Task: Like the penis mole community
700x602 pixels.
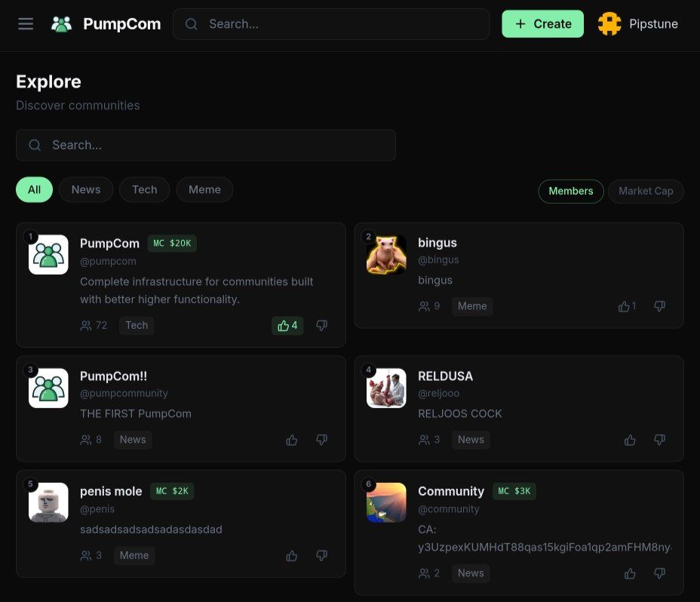Action: [x=291, y=555]
